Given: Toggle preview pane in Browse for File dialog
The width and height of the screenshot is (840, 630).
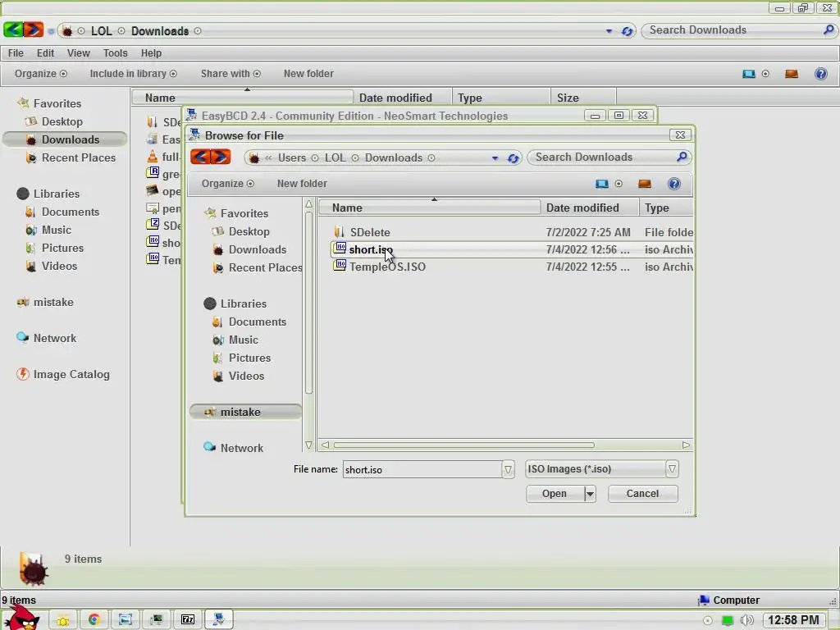Looking at the screenshot, I should 645,184.
